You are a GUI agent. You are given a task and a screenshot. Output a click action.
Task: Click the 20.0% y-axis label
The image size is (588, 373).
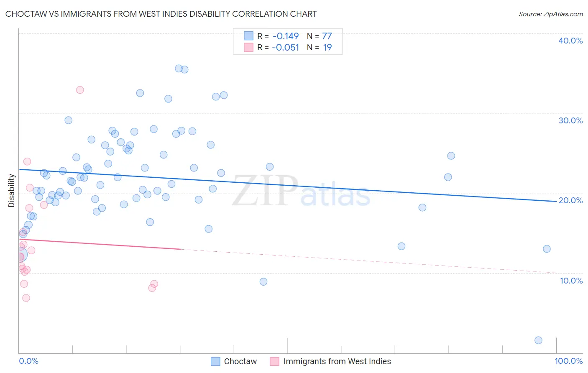coord(570,200)
